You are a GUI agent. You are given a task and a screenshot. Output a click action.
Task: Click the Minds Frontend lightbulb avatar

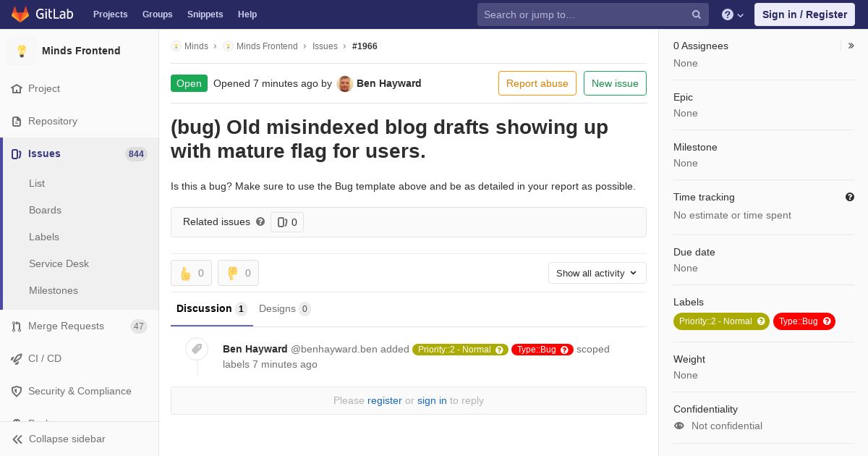click(x=22, y=51)
